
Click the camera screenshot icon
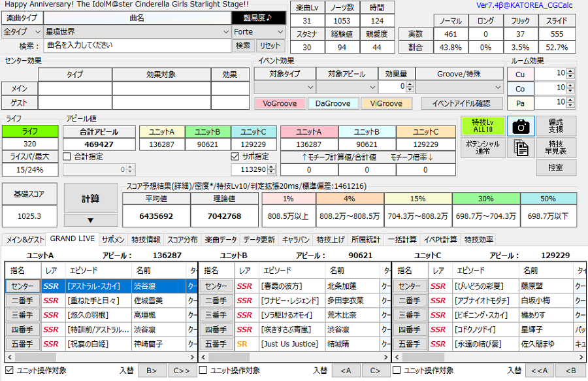tap(521, 126)
